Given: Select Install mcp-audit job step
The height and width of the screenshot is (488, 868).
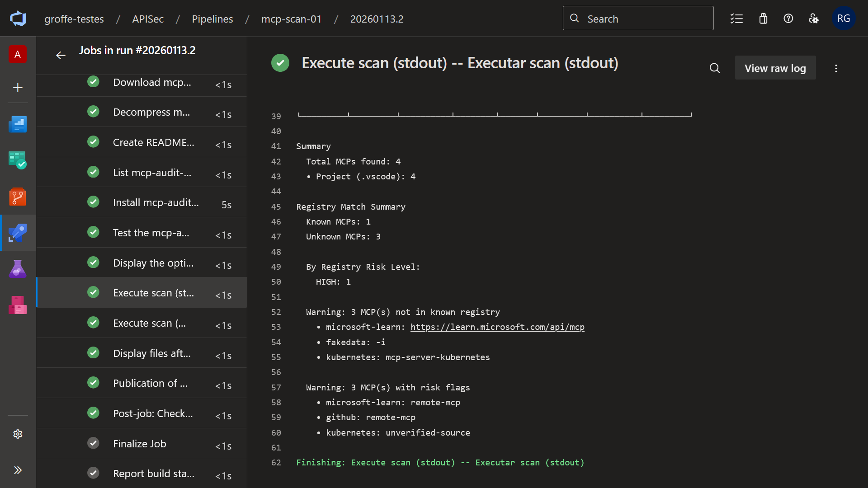Looking at the screenshot, I should [142, 202].
